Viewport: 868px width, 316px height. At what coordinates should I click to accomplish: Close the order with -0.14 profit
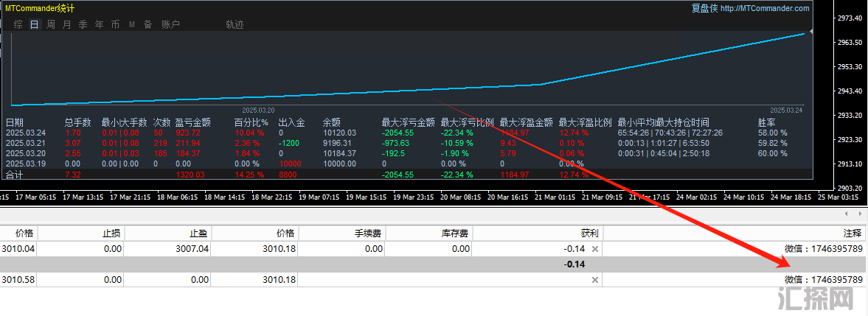click(x=595, y=249)
